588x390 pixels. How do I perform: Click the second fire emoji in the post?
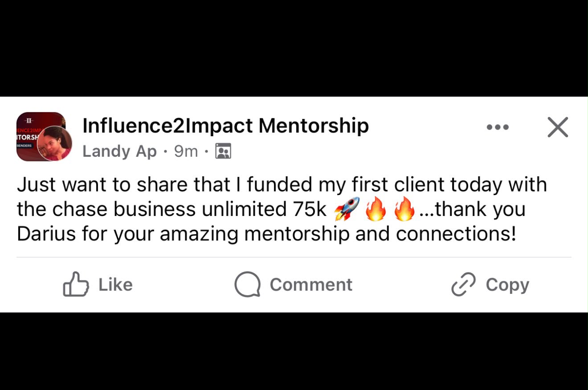[x=404, y=209]
